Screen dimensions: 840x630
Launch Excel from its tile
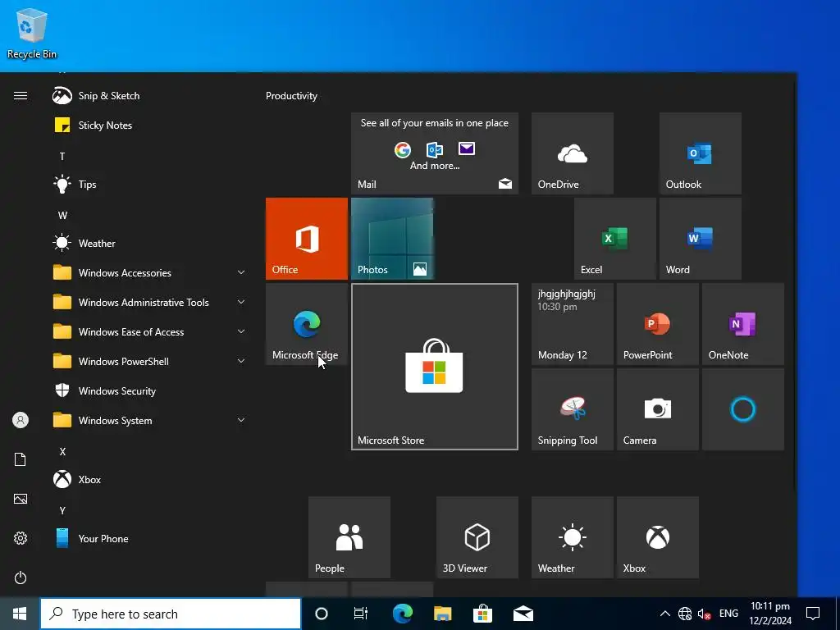pos(615,239)
